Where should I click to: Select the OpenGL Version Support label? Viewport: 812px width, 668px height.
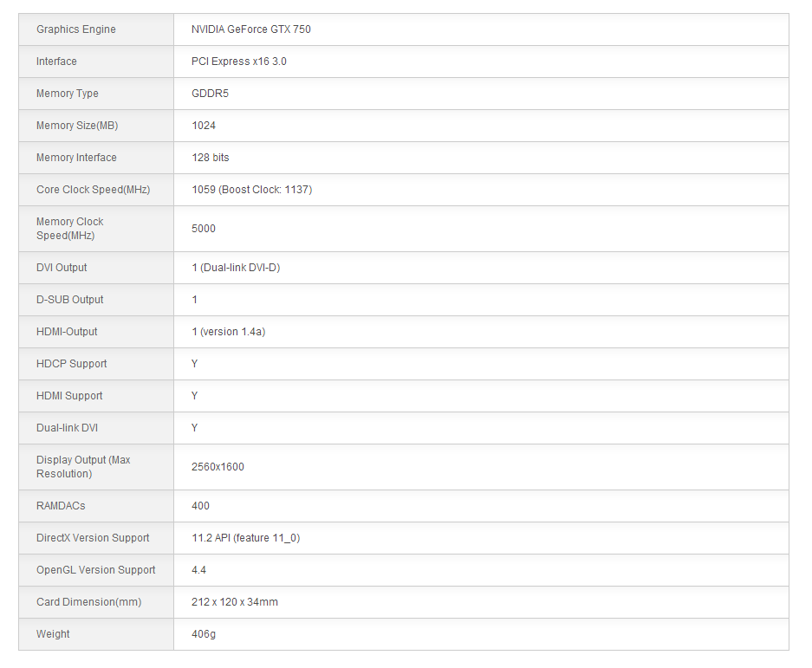tap(96, 570)
